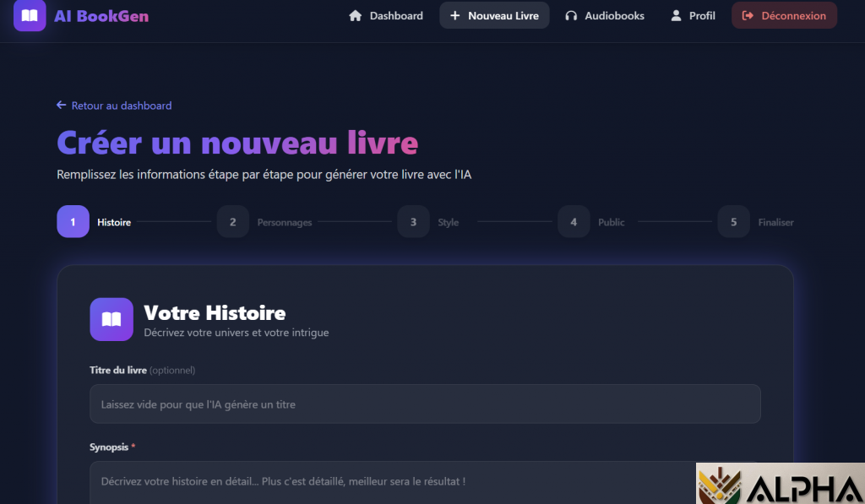Click the purple book icon beside Votre Histoire
865x504 pixels.
point(112,319)
